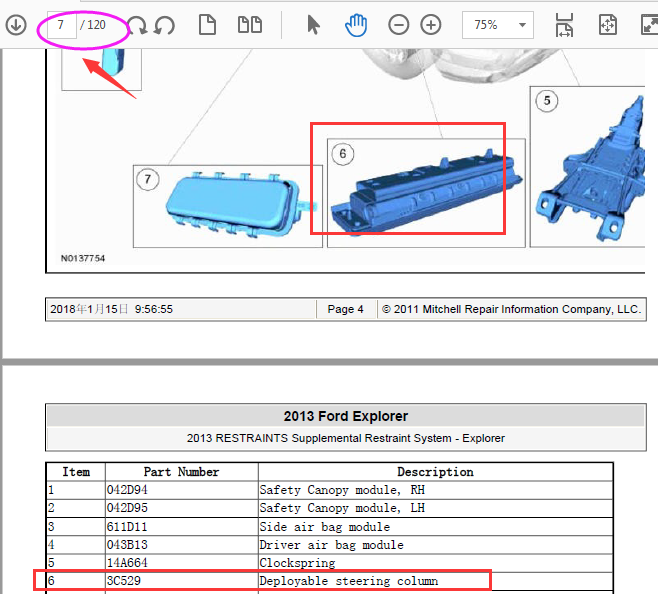The width and height of the screenshot is (658, 594).
Task: Activate the hand pan tool
Action: pyautogui.click(x=356, y=25)
